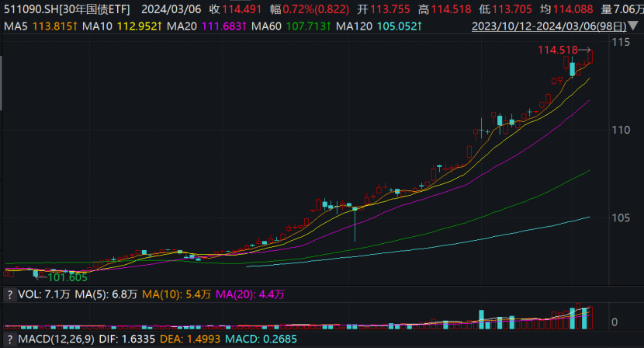Image resolution: width=644 pixels, height=348 pixels.
Task: Click the MACD(12,26,9) indicator name
Action: pos(57,339)
